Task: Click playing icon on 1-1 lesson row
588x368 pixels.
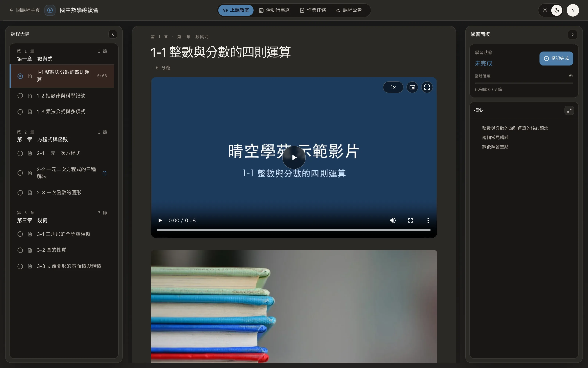Action: (x=20, y=76)
